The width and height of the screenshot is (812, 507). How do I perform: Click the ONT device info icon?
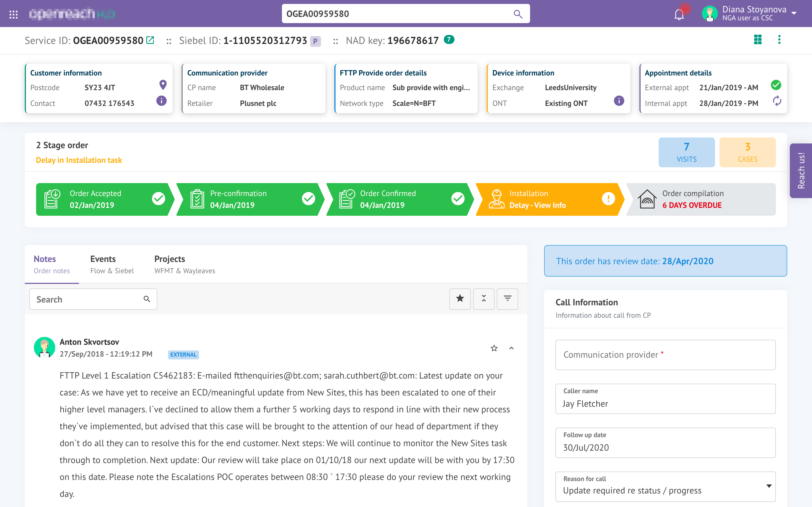coord(619,101)
